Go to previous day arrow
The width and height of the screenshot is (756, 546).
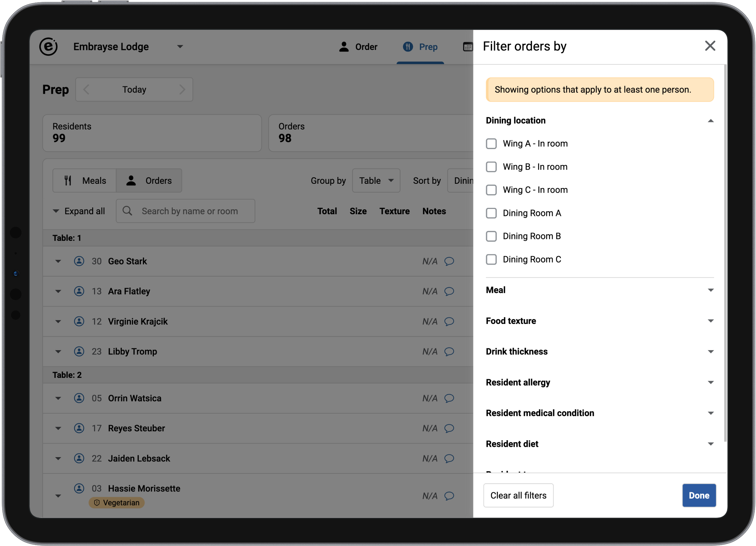click(x=87, y=90)
